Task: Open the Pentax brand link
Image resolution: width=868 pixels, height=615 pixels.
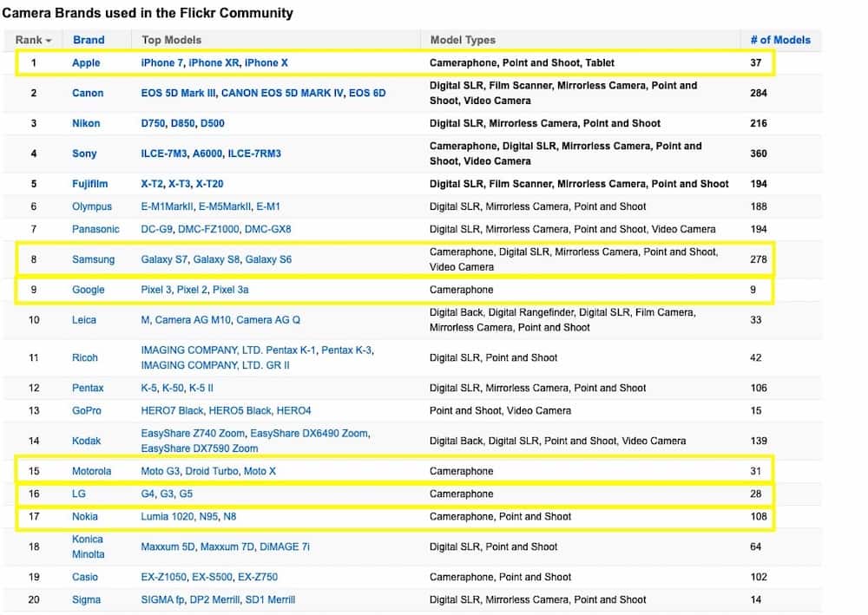Action: (88, 388)
